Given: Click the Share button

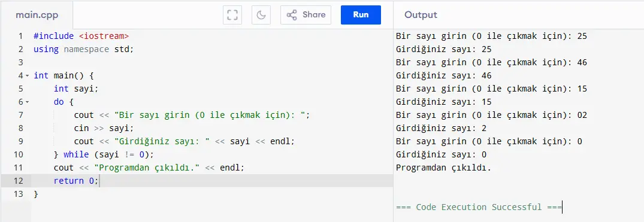Looking at the screenshot, I should tap(306, 15).
